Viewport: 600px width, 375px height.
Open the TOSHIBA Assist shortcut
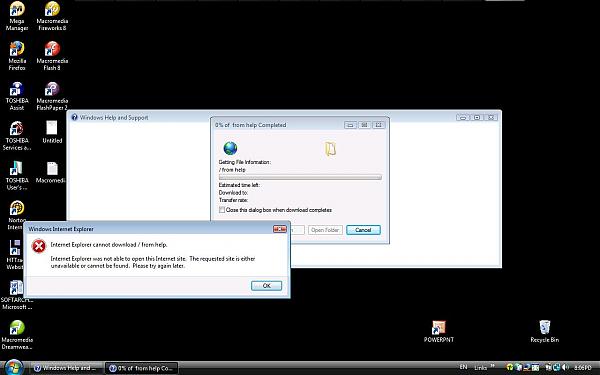[17, 96]
